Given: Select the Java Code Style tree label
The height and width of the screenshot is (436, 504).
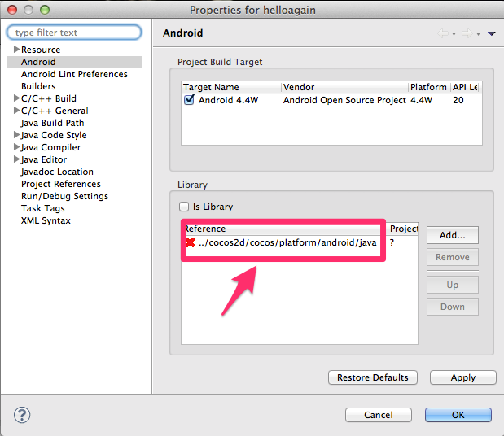Looking at the screenshot, I should click(x=54, y=135).
